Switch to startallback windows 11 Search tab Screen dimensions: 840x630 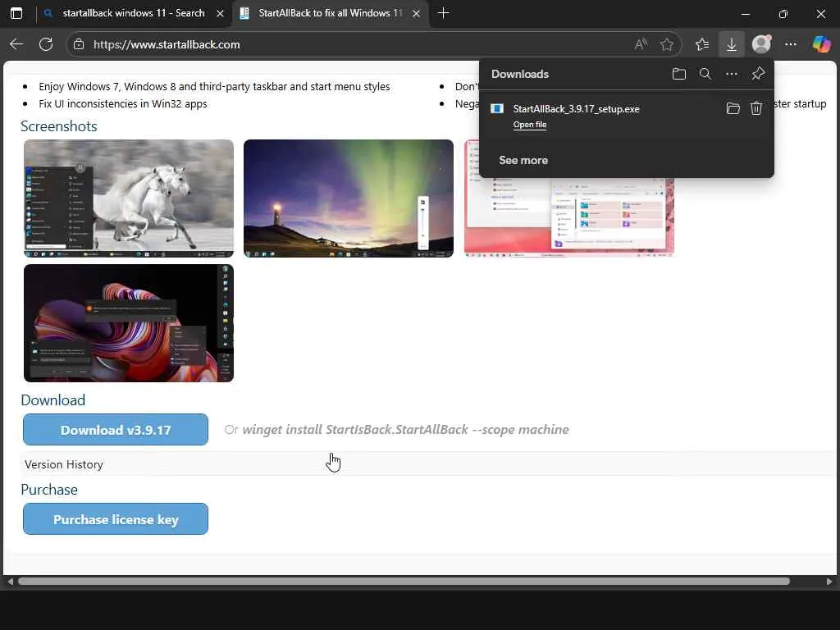[134, 13]
